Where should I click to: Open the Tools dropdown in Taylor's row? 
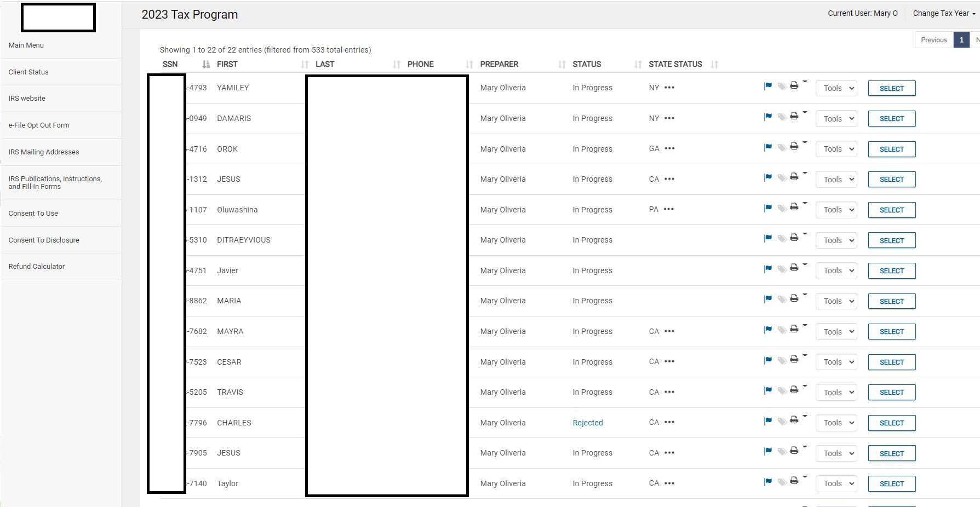click(836, 483)
